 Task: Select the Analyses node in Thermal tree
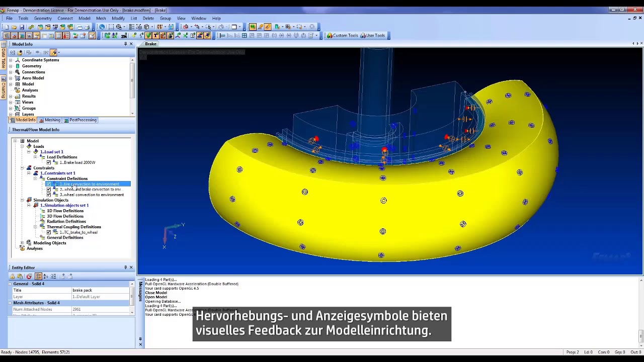35,248
